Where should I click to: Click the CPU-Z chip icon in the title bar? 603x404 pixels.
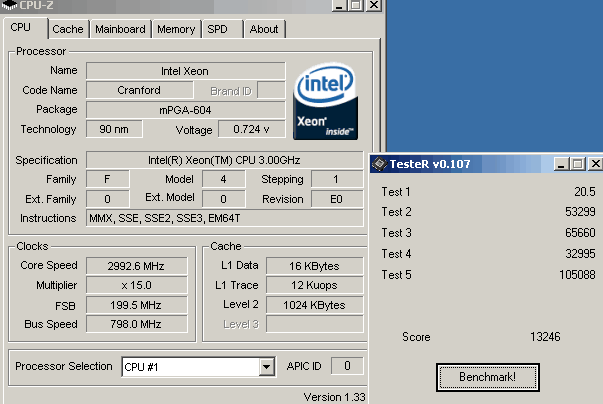coord(9,5)
